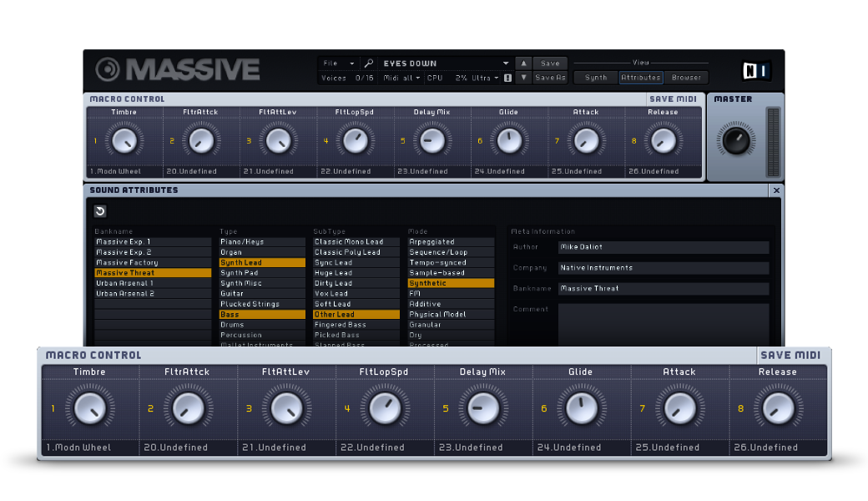The width and height of the screenshot is (868, 501).
Task: Open the Midi all channel dropdown
Action: [402, 78]
